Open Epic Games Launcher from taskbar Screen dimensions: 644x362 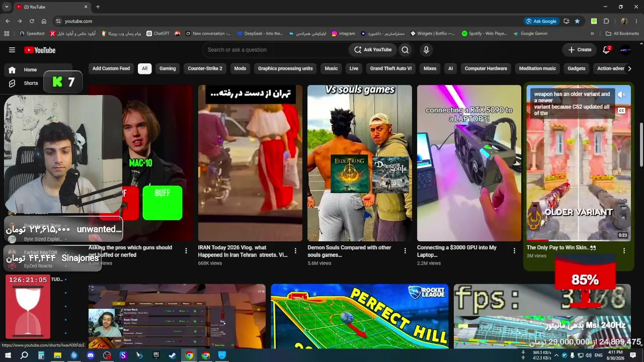(156, 355)
